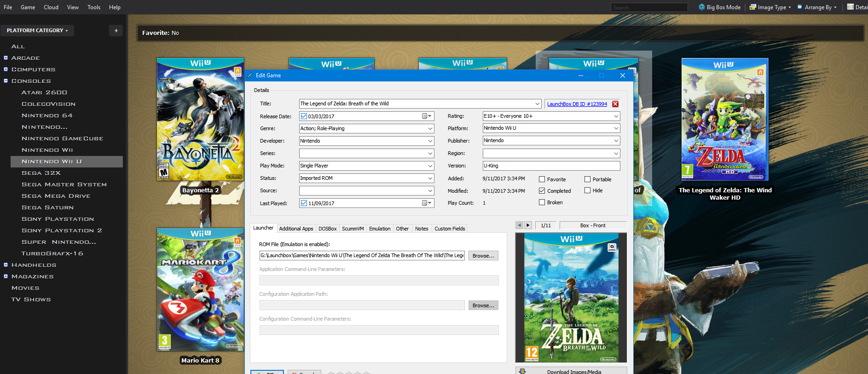Open the Help menu

click(115, 7)
